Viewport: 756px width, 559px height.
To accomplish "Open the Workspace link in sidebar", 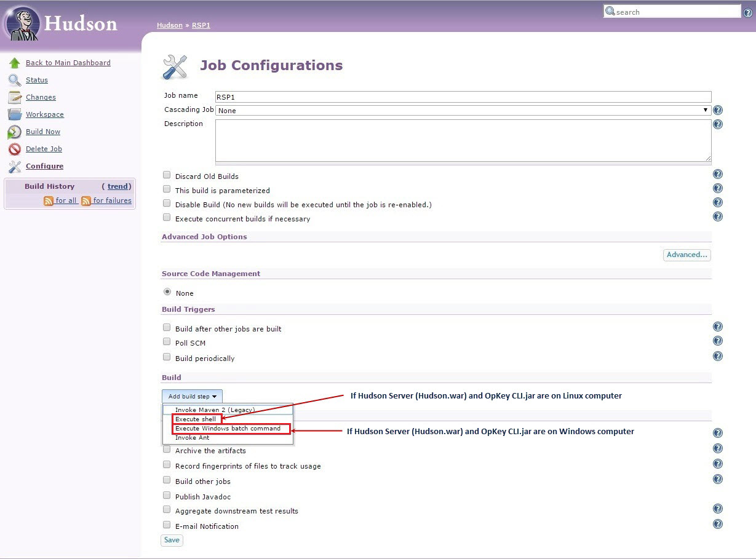I will [x=45, y=114].
